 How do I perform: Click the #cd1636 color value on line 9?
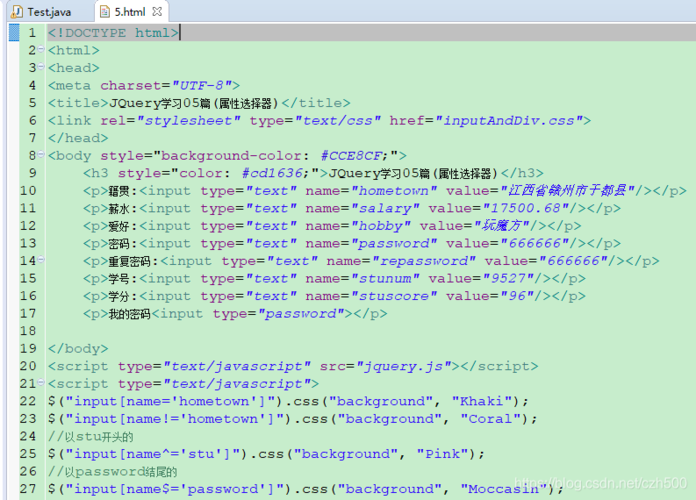click(x=272, y=173)
